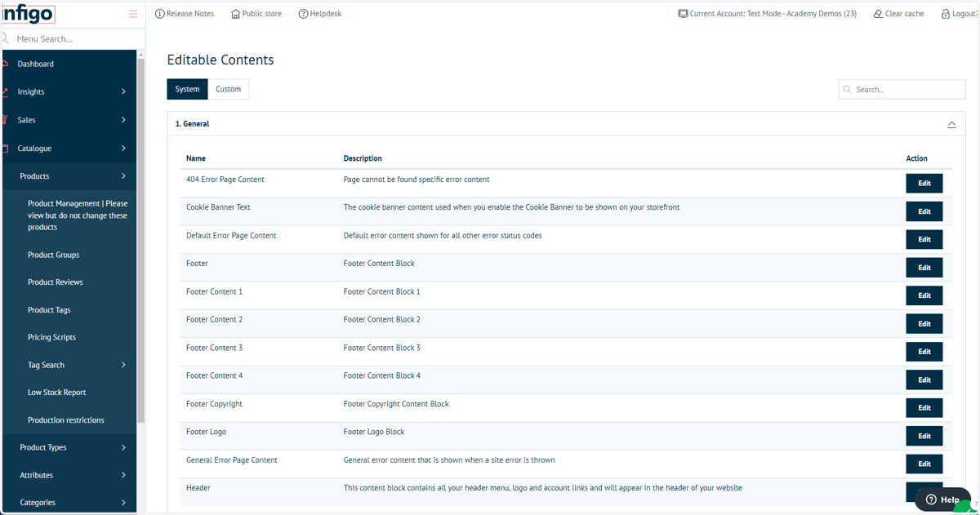Click 'Footer Copyright Content Block' description
This screenshot has width=980, height=515.
(x=396, y=404)
